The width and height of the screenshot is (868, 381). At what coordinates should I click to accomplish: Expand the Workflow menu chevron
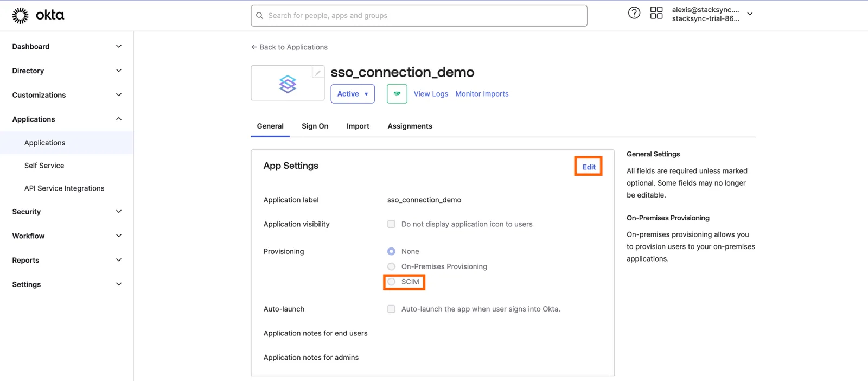click(119, 236)
